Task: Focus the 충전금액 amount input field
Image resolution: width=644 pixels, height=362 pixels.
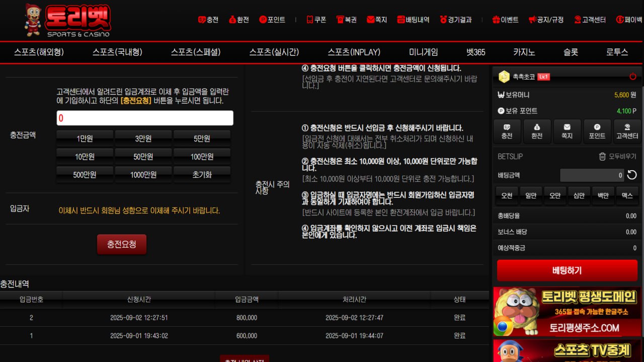Action: tap(145, 118)
